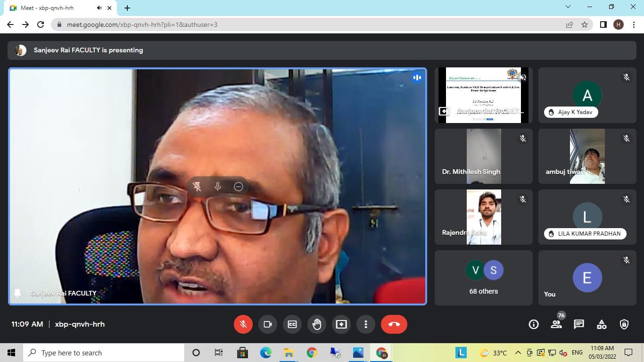644x362 pixels.
Task: Open the meeting details info icon
Action: point(534,324)
